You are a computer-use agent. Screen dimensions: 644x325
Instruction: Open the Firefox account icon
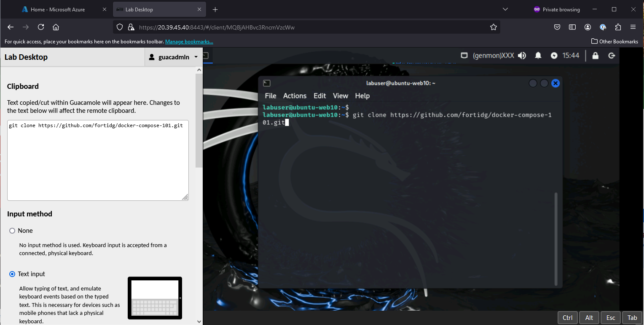point(588,27)
